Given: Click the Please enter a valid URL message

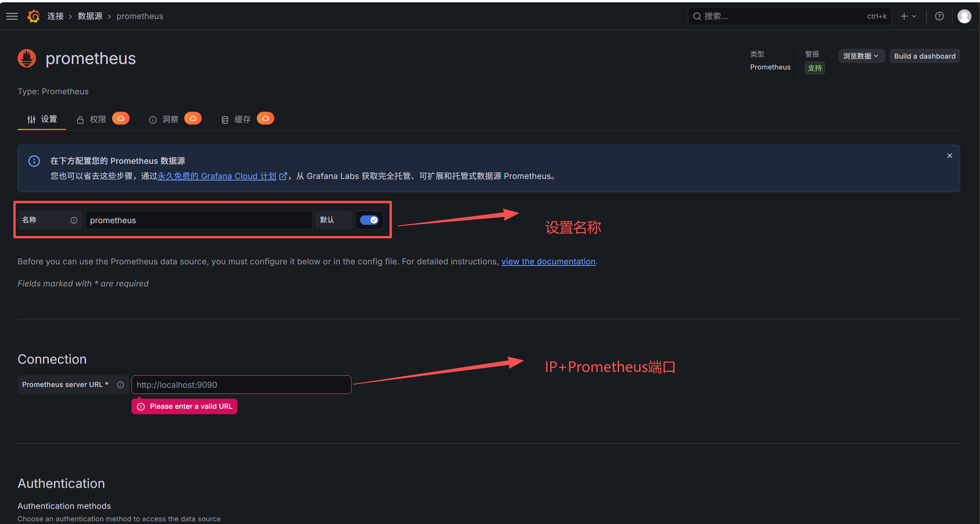Looking at the screenshot, I should click(x=184, y=406).
